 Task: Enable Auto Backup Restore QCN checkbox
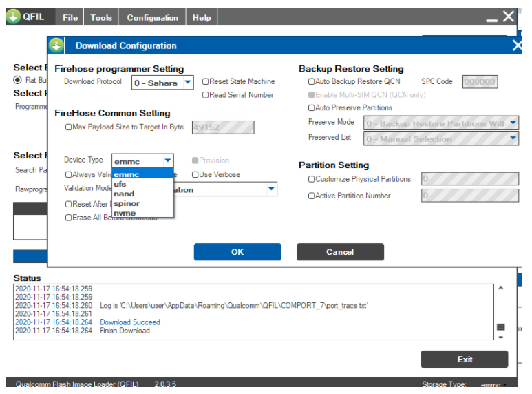(x=311, y=81)
